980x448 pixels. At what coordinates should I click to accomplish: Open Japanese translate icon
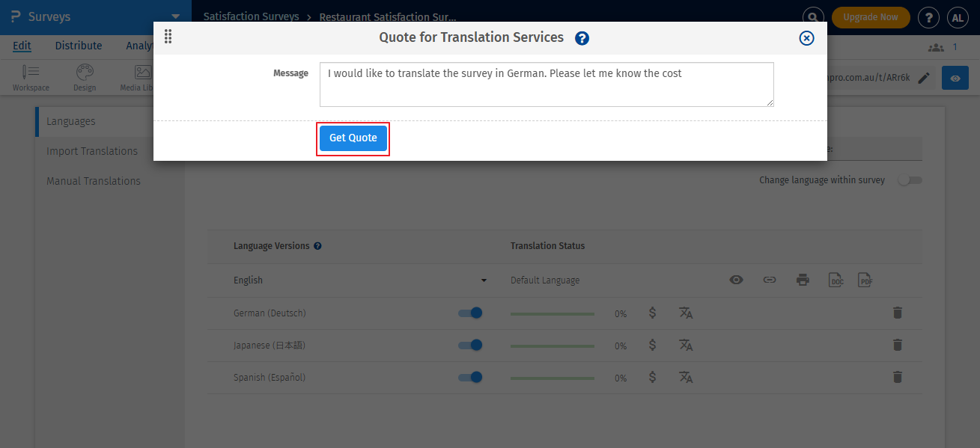point(686,345)
